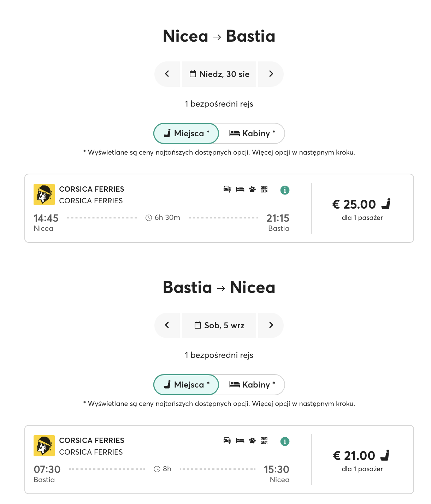Click info icon on Nicea–Bastia ferry card
The image size is (431, 504).
(285, 190)
